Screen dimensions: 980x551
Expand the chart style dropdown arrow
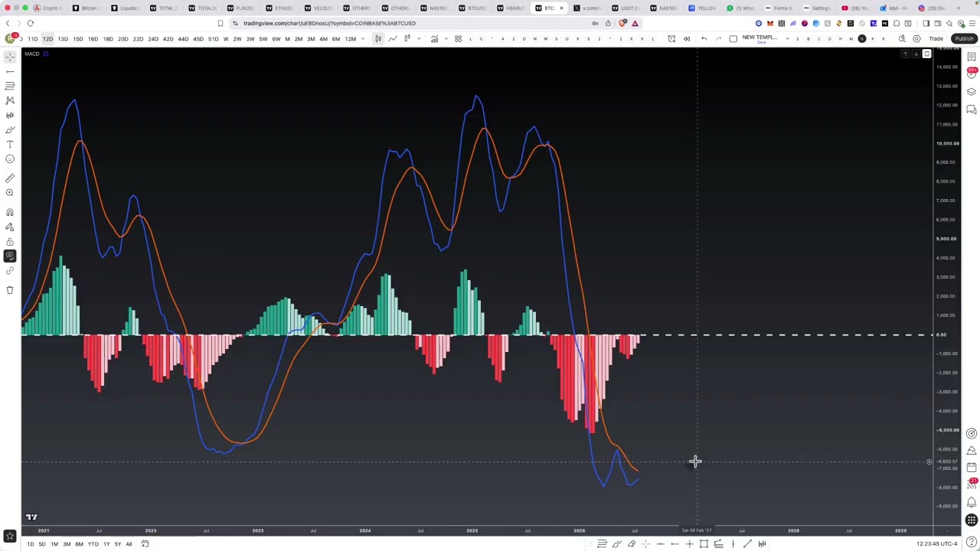[x=420, y=39]
